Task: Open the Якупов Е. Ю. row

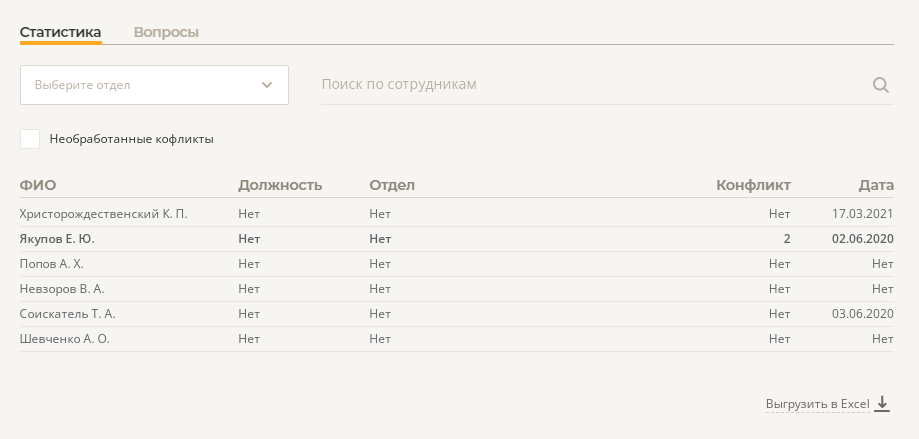Action: click(x=57, y=239)
